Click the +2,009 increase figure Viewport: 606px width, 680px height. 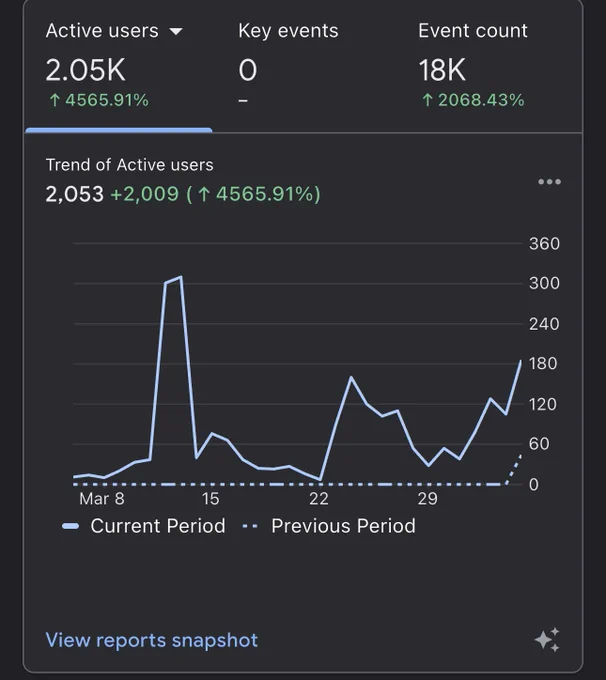coord(144,194)
